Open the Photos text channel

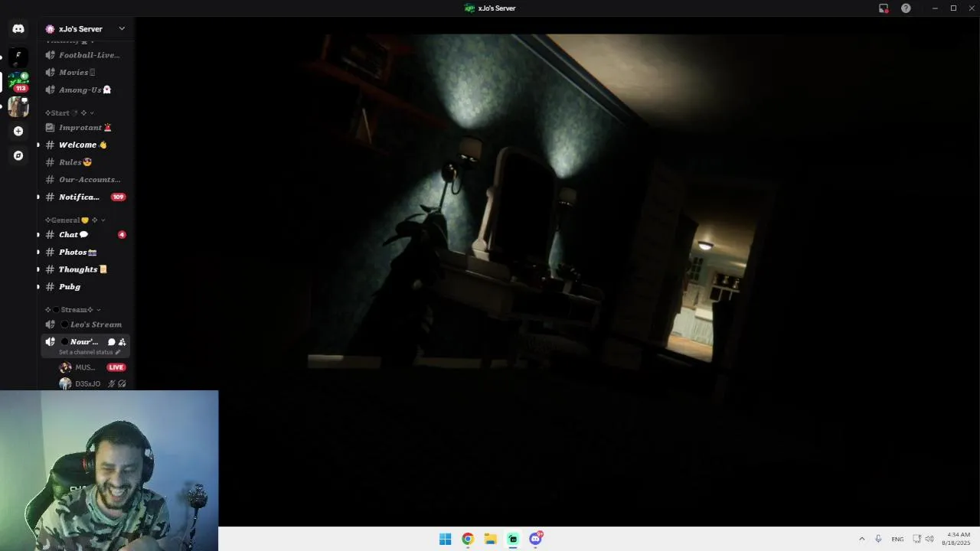pos(85,253)
